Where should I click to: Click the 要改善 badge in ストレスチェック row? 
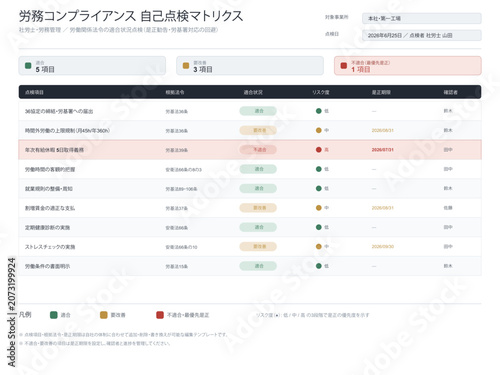pyautogui.click(x=258, y=246)
